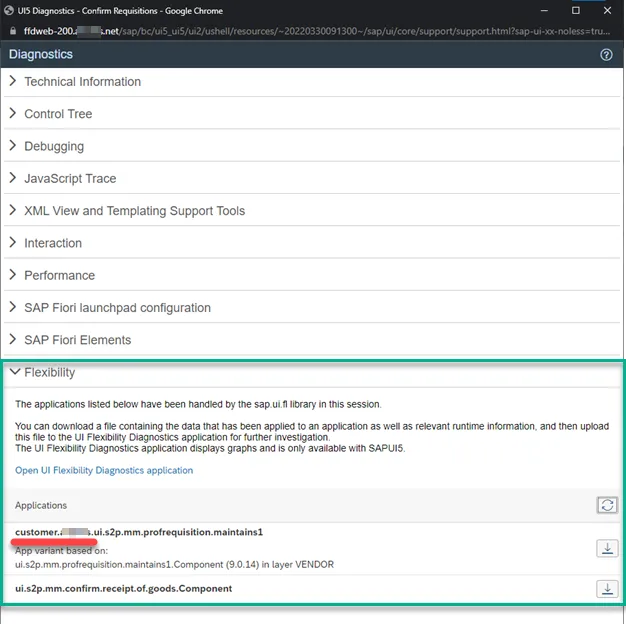Open SAP Fiori launchpad configuration section

[117, 308]
